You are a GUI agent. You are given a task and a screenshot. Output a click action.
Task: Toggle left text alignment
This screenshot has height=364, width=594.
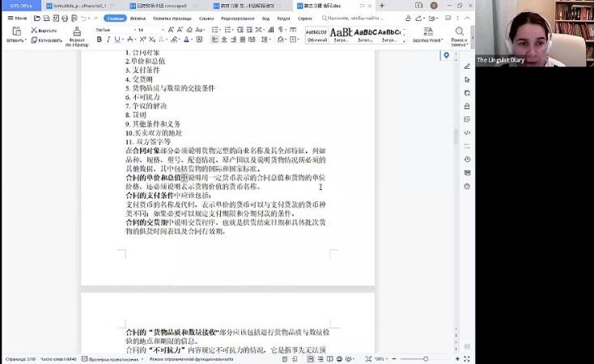tap(214, 40)
